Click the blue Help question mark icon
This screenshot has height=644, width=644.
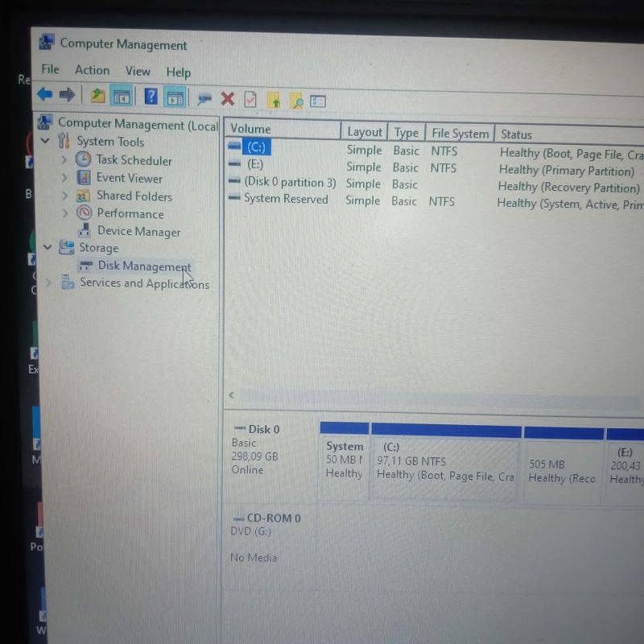(151, 97)
